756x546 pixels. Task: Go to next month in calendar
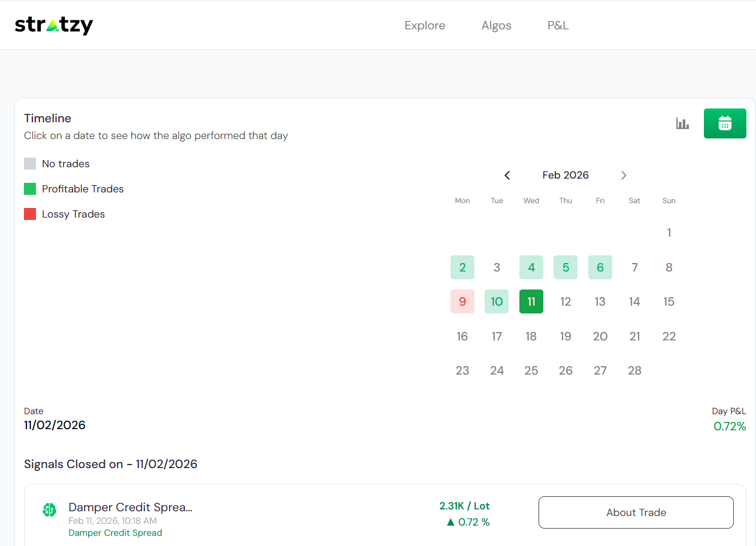coord(624,175)
